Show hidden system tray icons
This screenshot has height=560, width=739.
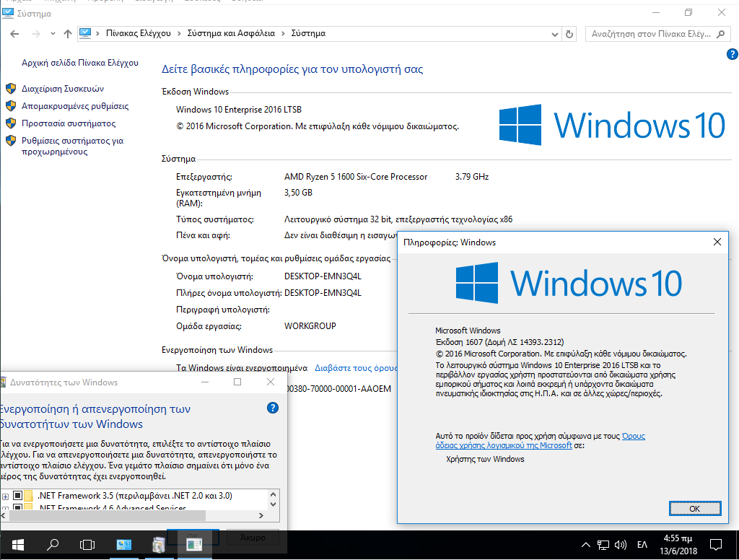585,546
